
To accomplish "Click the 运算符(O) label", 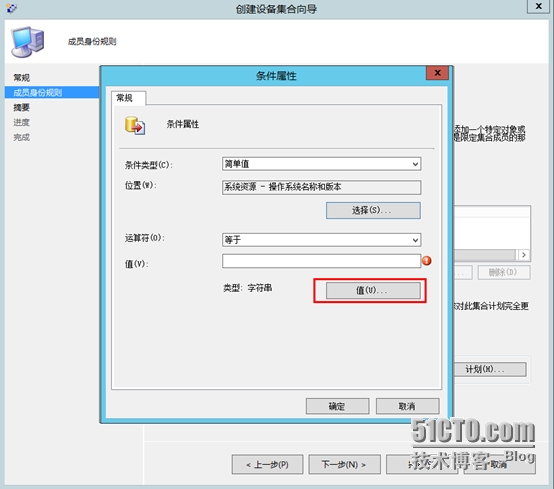I will [x=145, y=238].
